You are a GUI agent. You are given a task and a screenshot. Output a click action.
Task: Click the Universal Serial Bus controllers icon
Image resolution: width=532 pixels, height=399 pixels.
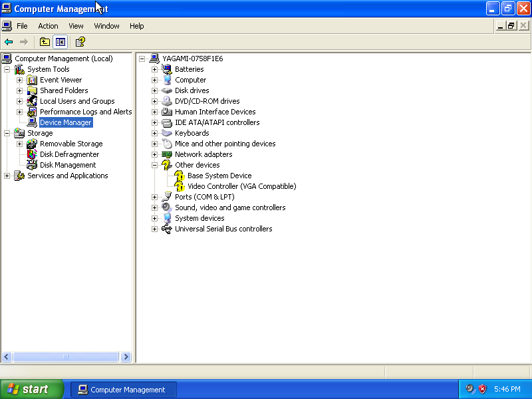pos(167,229)
